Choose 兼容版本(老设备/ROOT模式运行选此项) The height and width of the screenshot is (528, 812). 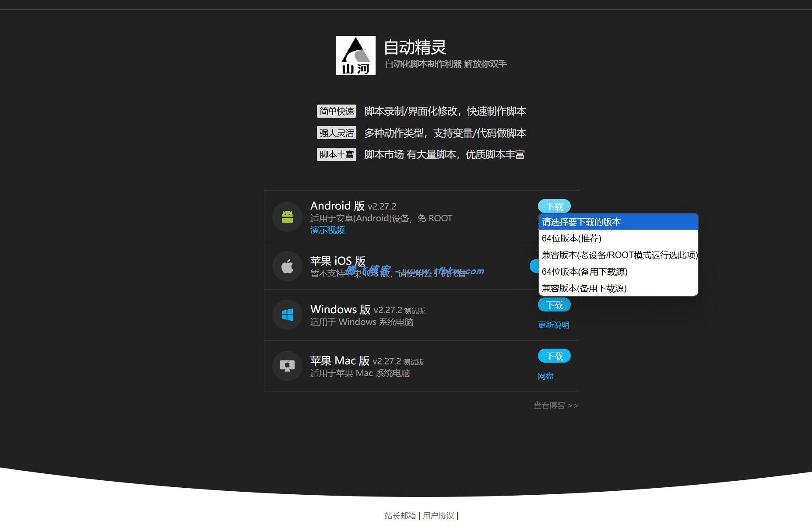coord(619,255)
